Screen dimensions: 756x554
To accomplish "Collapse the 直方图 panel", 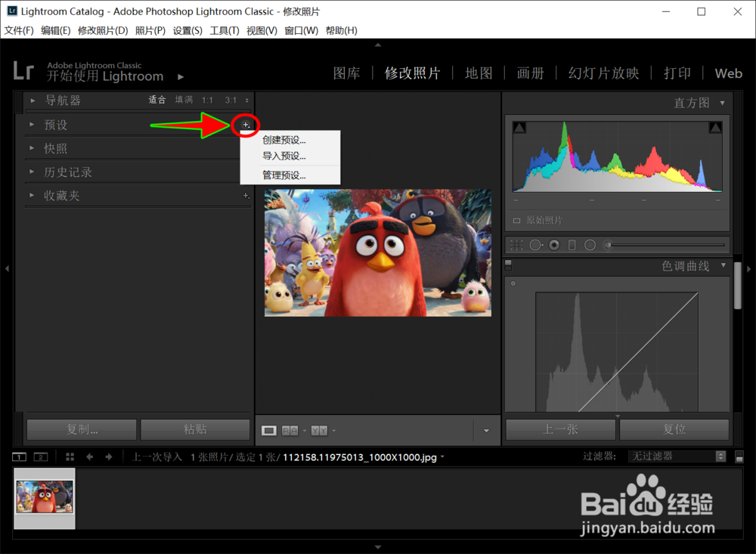I will (x=722, y=103).
